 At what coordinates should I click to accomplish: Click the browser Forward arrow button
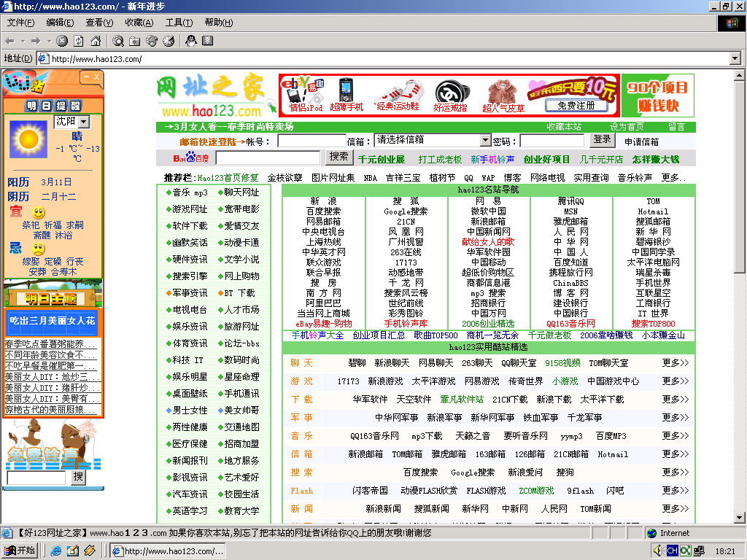click(36, 42)
